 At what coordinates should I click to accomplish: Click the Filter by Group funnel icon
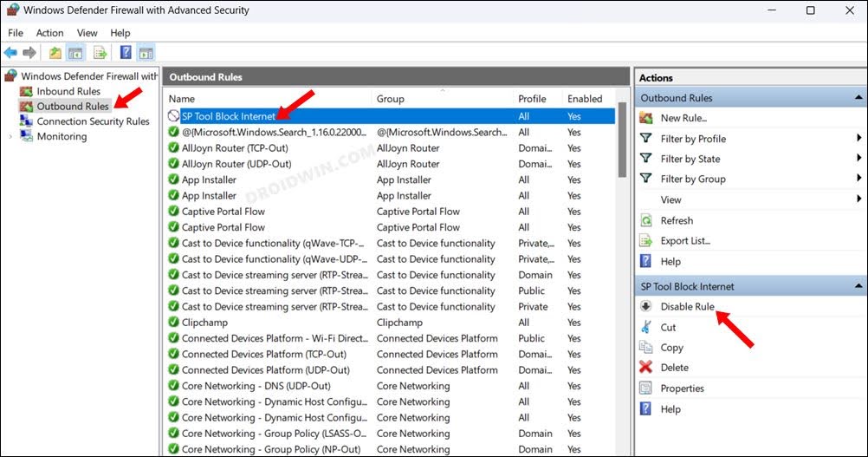[x=646, y=179]
